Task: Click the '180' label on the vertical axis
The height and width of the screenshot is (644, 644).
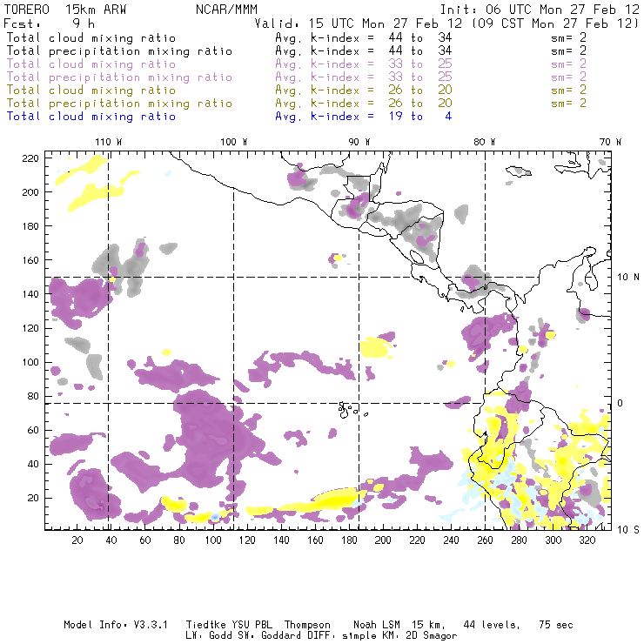Action: click(30, 226)
